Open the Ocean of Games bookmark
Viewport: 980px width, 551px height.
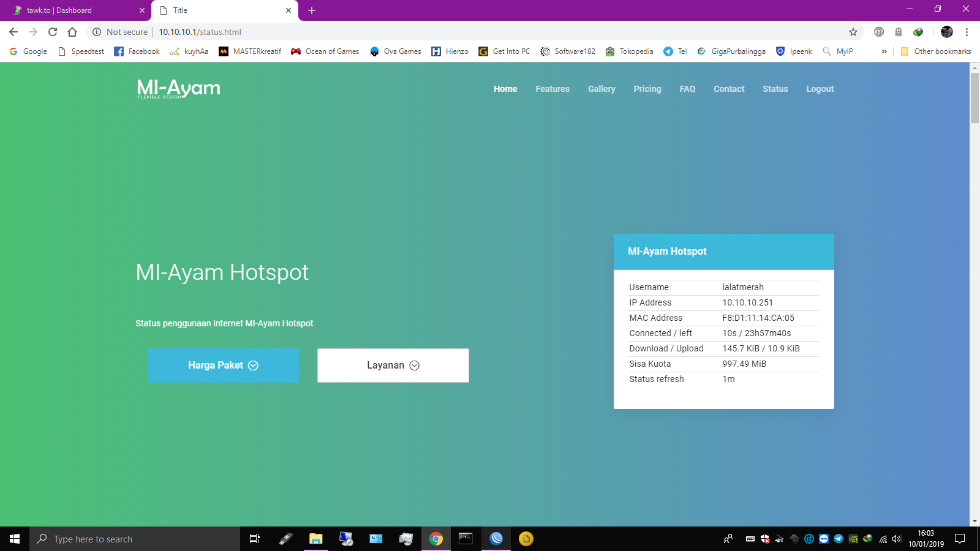(325, 51)
